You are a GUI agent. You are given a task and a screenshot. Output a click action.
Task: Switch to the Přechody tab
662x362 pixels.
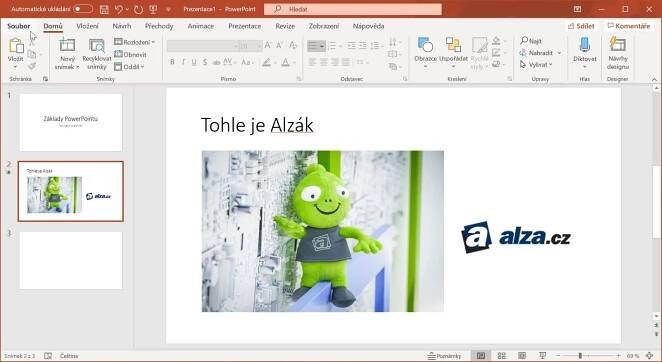click(x=159, y=26)
